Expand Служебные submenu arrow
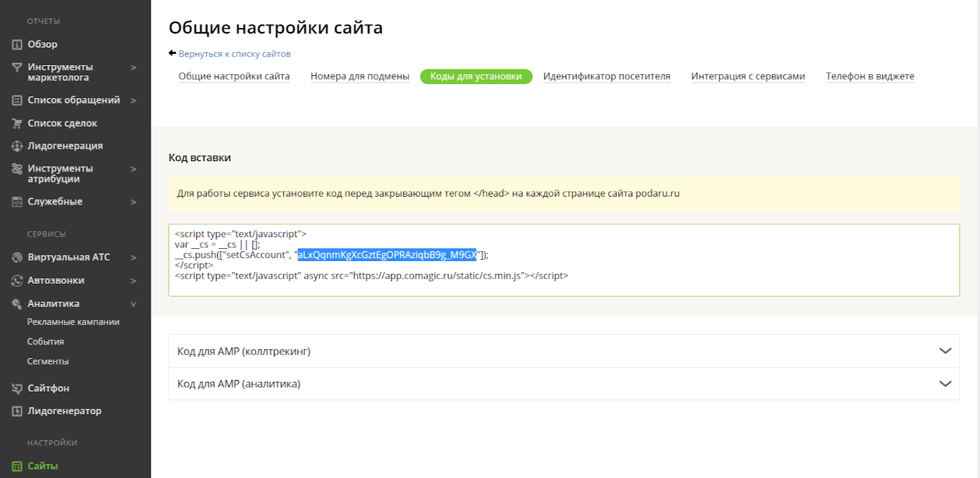Image resolution: width=980 pixels, height=478 pixels. coord(134,202)
